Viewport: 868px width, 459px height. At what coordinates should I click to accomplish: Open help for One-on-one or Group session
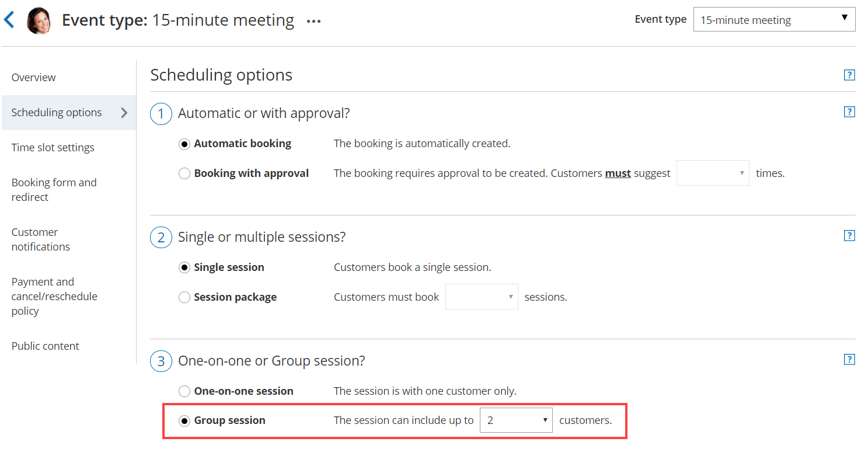click(x=849, y=360)
